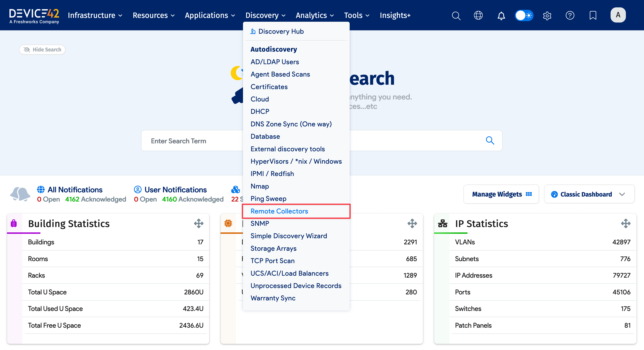
Task: Open the Tools dropdown menu
Action: coord(356,16)
